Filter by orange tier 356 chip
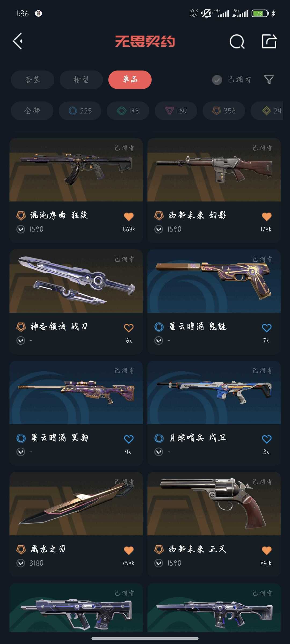The height and width of the screenshot is (644, 290). point(224,111)
